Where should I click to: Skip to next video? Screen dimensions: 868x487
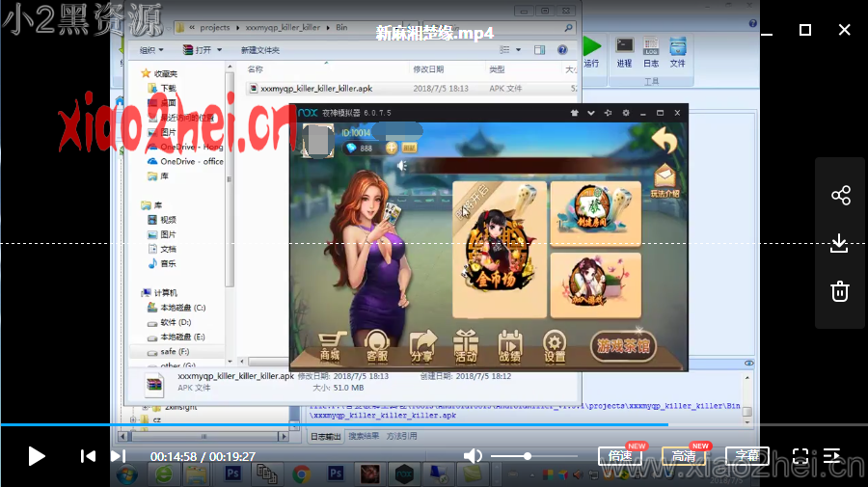coord(118,456)
